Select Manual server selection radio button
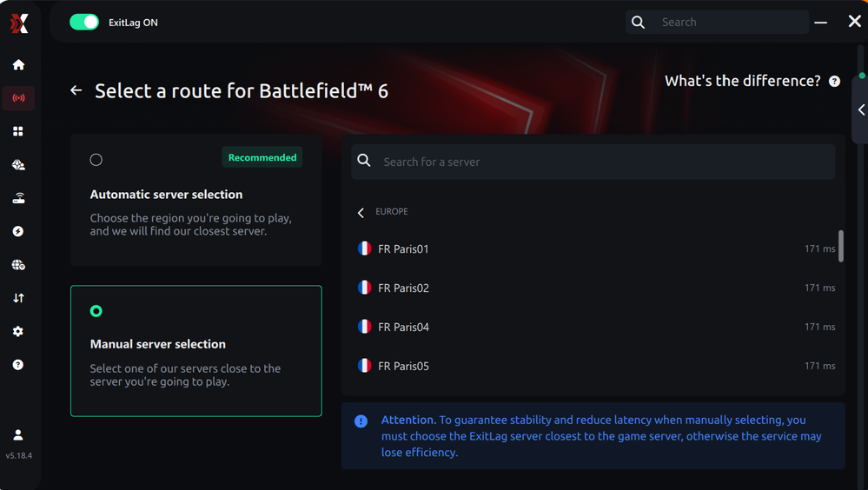The image size is (868, 490). coord(96,311)
